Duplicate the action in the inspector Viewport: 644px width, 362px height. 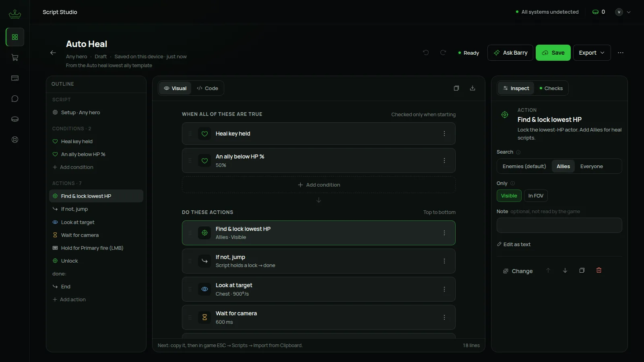(x=582, y=271)
